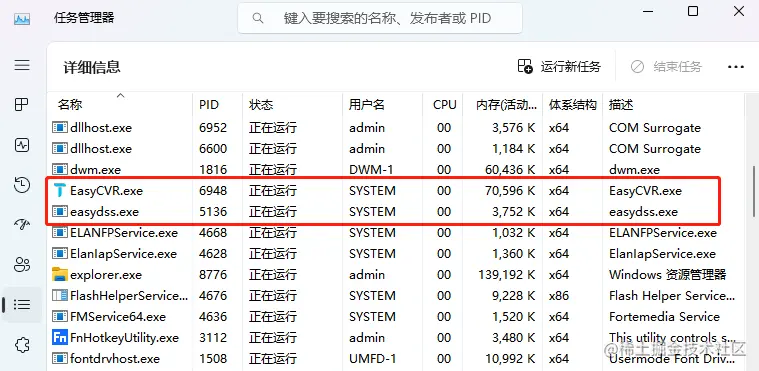Open the App history icon in sidebar
The height and width of the screenshot is (371, 759).
point(22,185)
